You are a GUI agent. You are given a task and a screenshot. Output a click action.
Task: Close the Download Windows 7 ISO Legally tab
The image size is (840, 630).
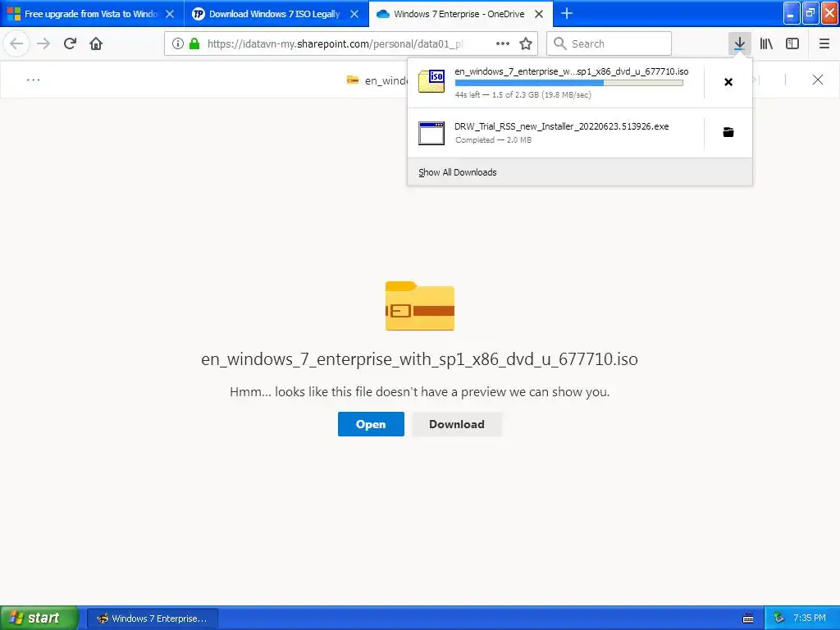coord(354,14)
